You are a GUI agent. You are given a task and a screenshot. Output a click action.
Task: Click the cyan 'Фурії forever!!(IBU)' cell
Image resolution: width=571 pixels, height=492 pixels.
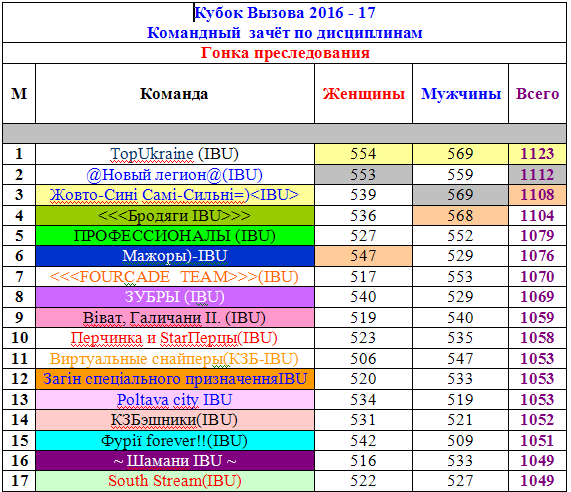(x=174, y=441)
